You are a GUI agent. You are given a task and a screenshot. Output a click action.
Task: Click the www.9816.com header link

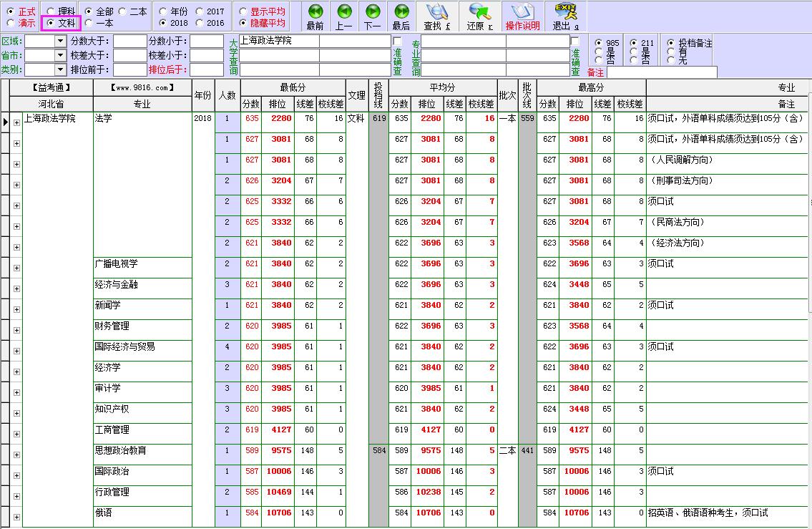(142, 87)
